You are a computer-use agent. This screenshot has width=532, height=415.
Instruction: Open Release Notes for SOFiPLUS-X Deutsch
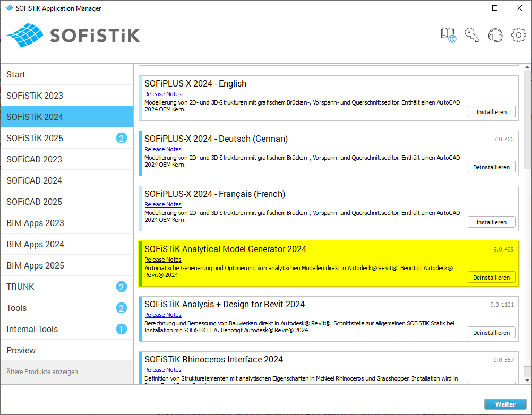pyautogui.click(x=163, y=149)
